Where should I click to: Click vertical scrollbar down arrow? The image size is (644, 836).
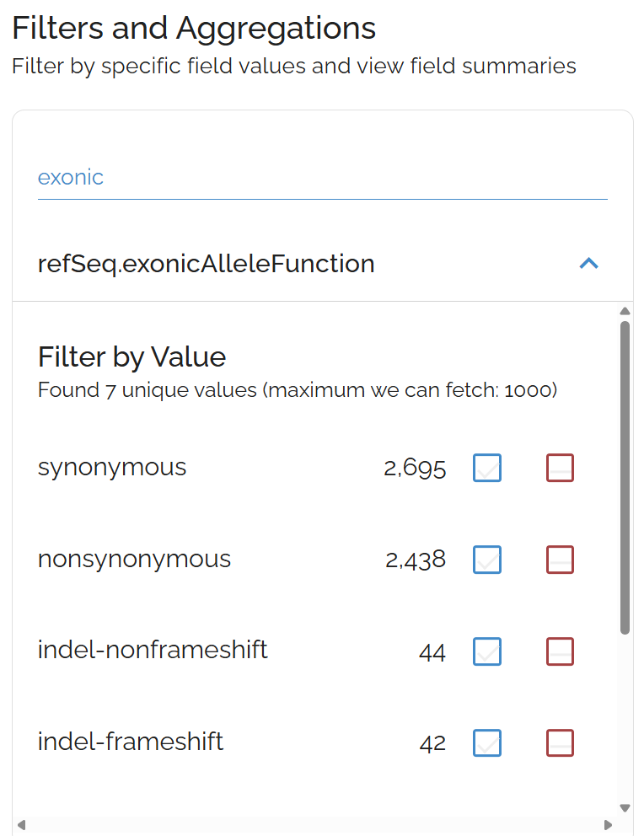625,807
